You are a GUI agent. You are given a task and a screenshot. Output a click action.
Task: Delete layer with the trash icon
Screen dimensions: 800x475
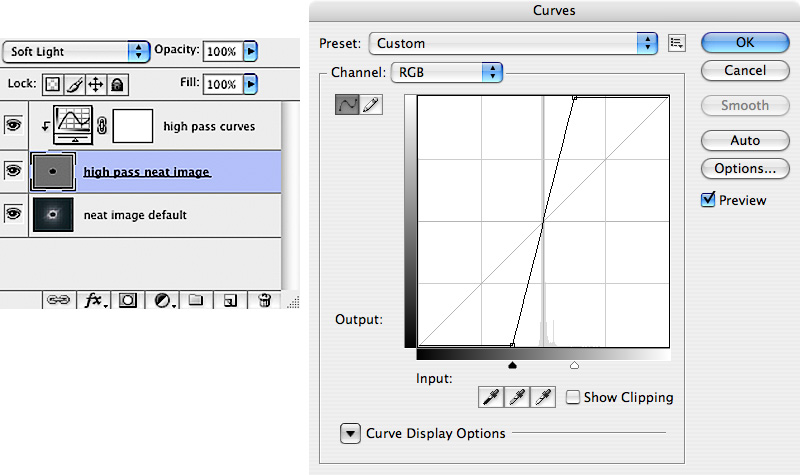(x=265, y=299)
